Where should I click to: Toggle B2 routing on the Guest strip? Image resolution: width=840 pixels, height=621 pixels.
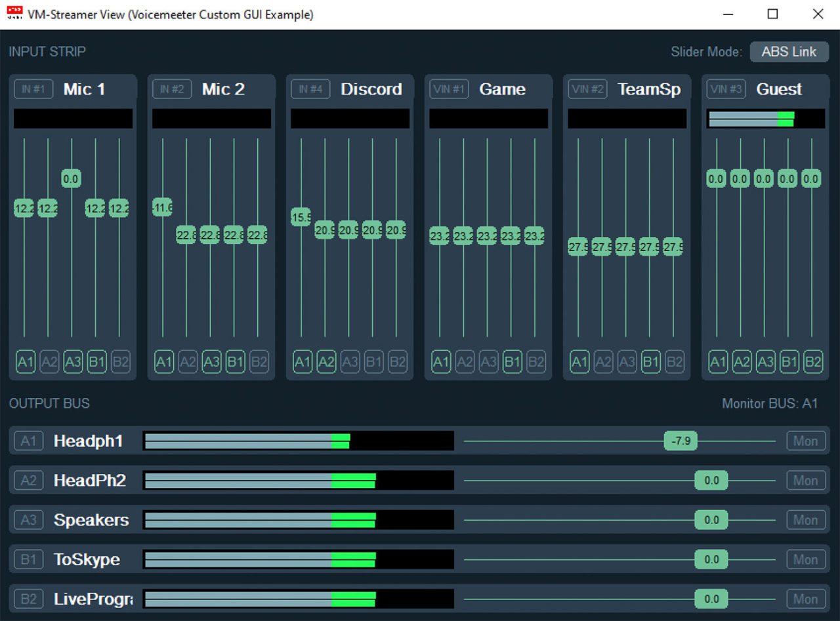coord(813,362)
